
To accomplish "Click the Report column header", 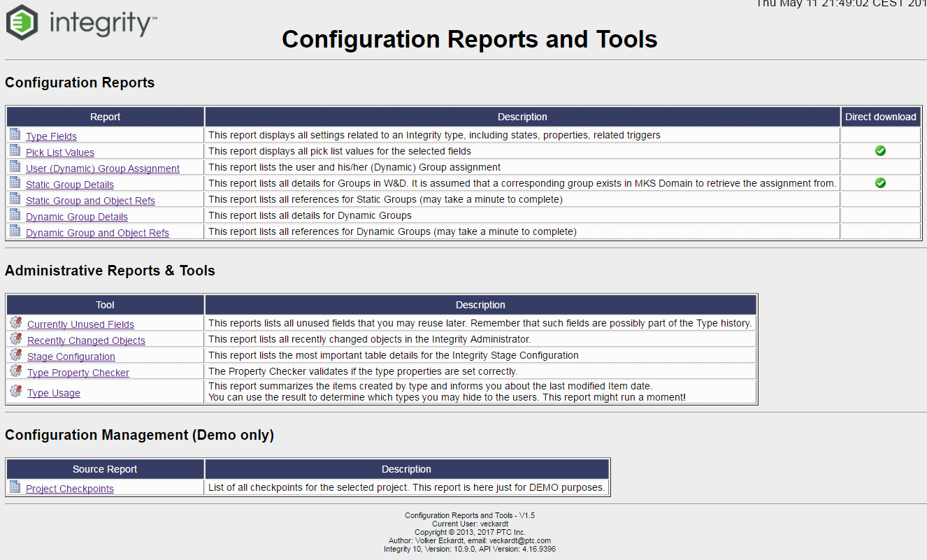I will 106,117.
